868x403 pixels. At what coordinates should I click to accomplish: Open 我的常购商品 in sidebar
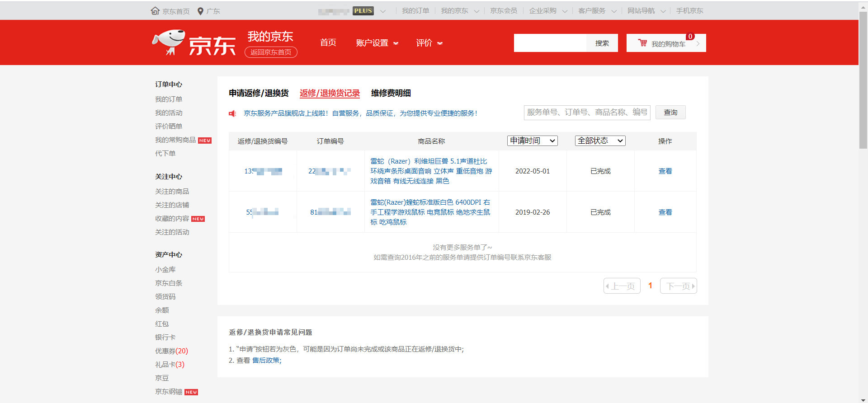[x=175, y=140]
